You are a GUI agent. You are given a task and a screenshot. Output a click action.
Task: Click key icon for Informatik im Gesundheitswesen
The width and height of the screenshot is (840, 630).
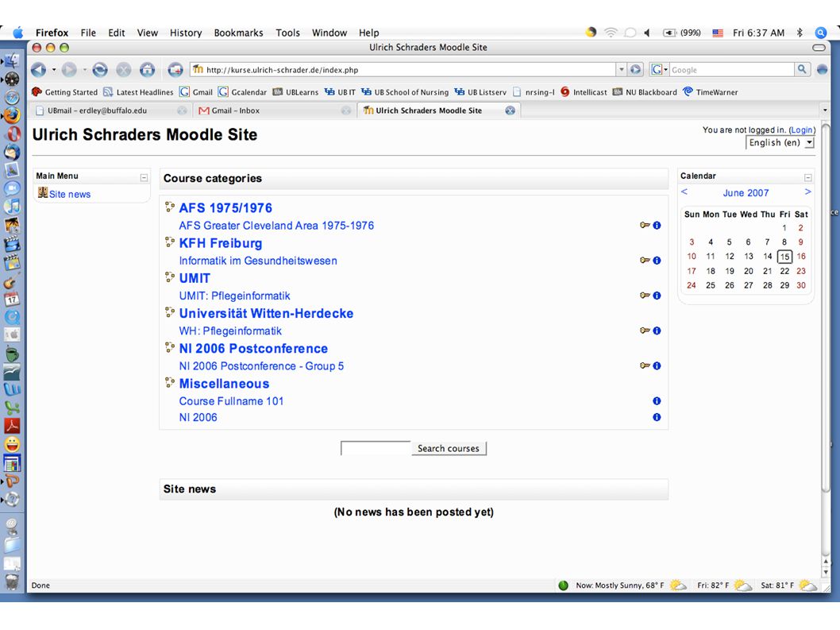(x=645, y=261)
